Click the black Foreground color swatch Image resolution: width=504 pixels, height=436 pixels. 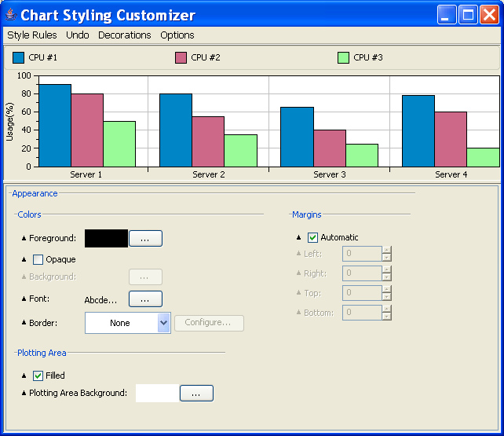point(106,238)
